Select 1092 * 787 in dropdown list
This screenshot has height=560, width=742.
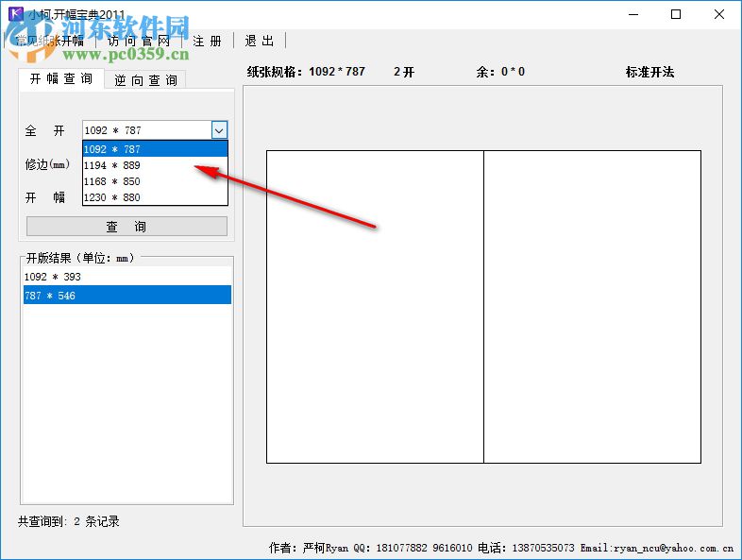(155, 149)
